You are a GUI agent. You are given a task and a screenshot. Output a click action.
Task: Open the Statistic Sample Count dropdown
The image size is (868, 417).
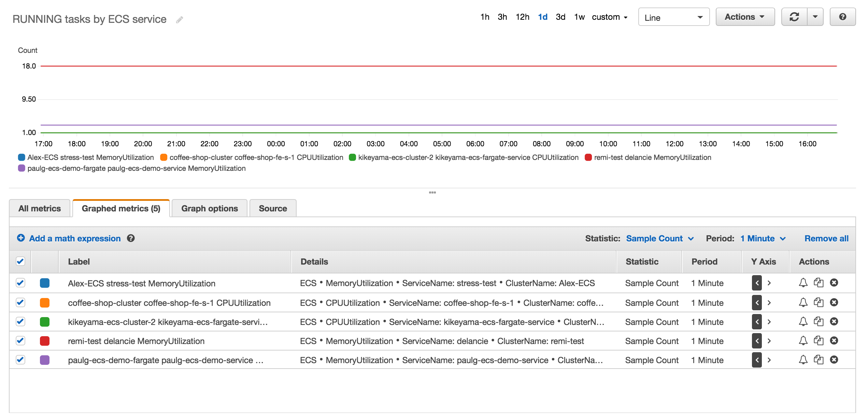click(x=659, y=238)
